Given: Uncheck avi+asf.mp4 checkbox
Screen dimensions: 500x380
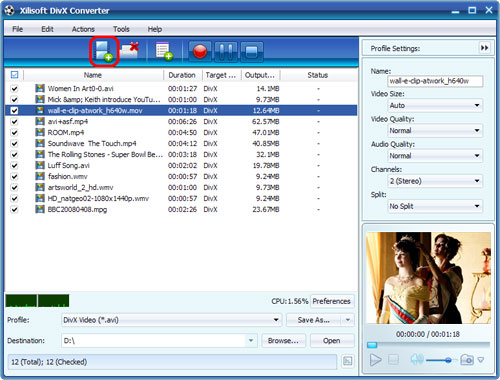Looking at the screenshot, I should click(x=14, y=122).
